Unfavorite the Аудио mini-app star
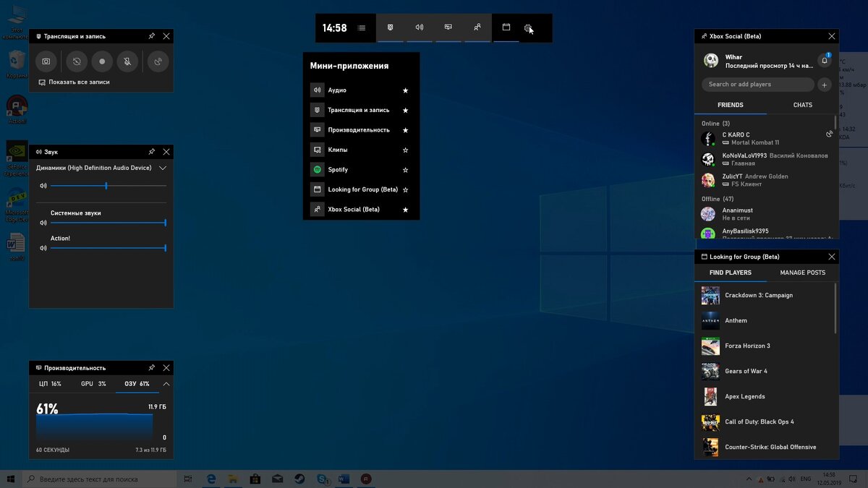The image size is (868, 488). pyautogui.click(x=406, y=90)
